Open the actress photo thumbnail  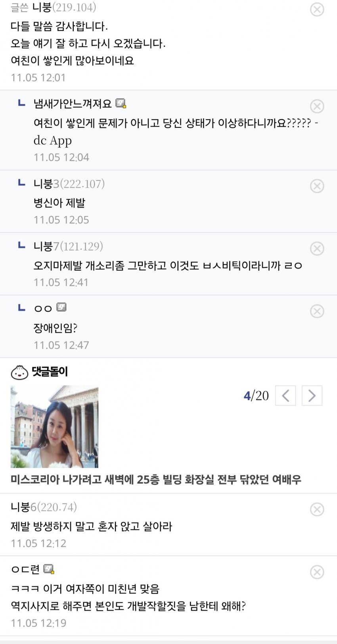54,426
